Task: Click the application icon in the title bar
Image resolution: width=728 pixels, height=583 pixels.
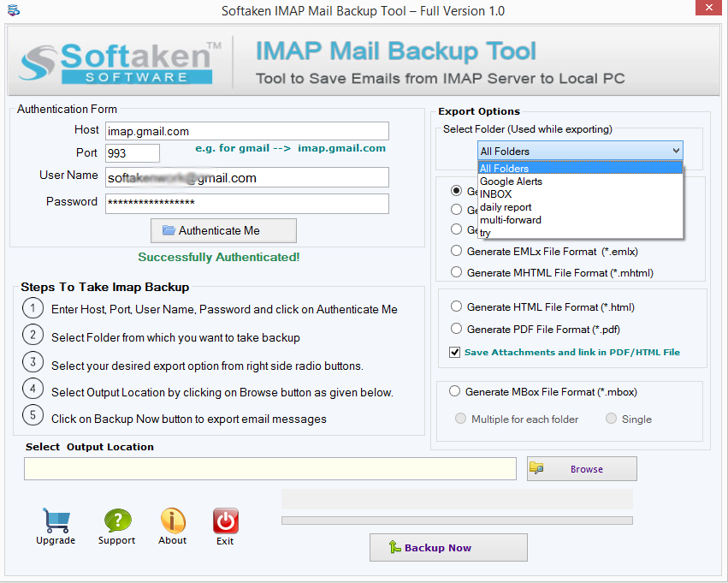Action: pyautogui.click(x=14, y=9)
